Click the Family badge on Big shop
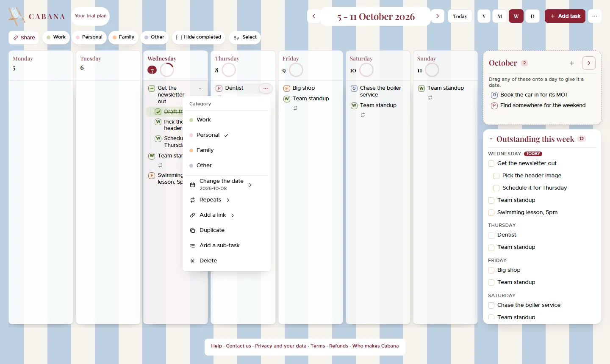 [286, 88]
